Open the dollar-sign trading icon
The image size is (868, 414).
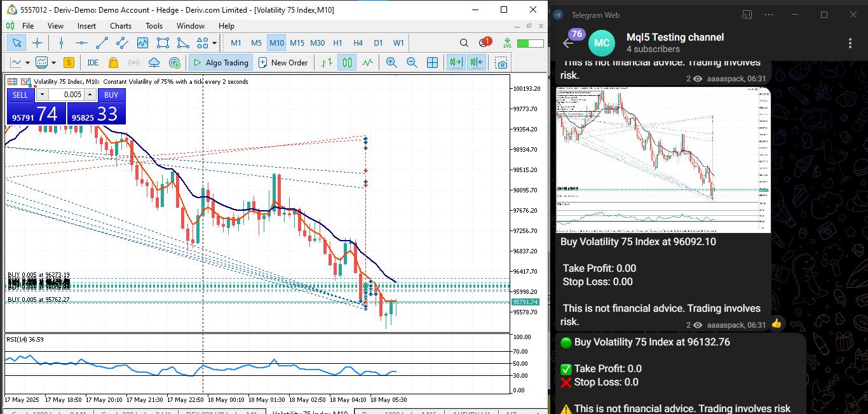(x=69, y=63)
